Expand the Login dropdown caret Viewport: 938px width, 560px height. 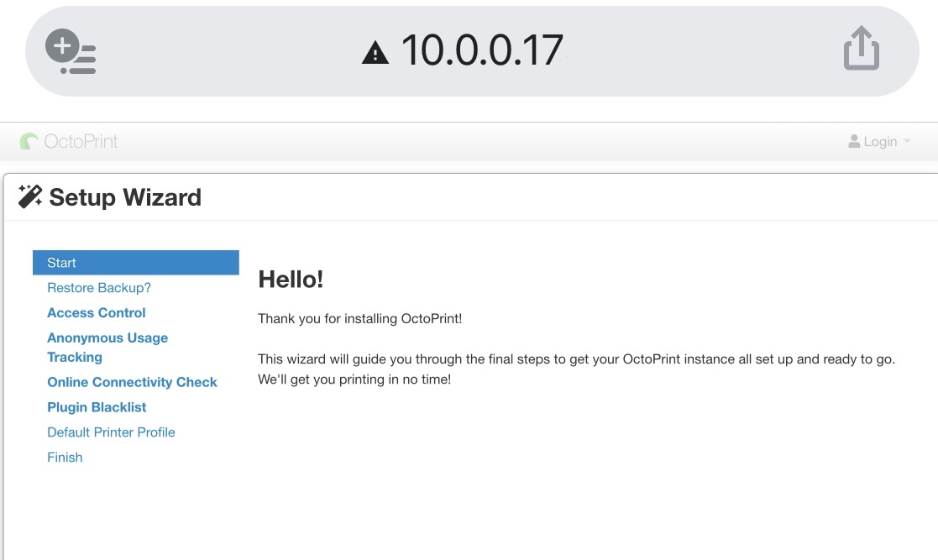coord(907,141)
